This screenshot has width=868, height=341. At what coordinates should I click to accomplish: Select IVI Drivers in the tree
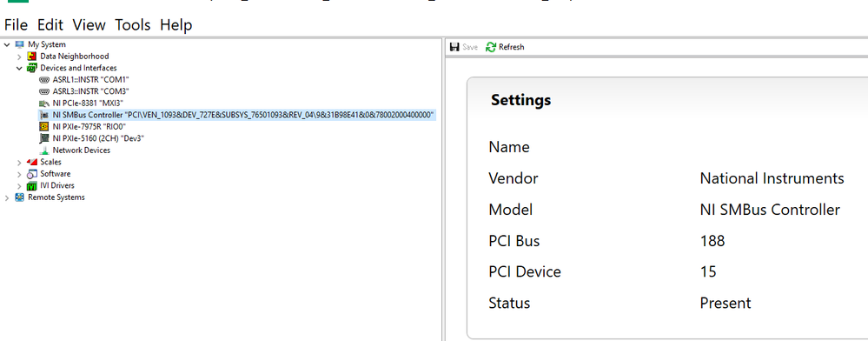pyautogui.click(x=57, y=186)
